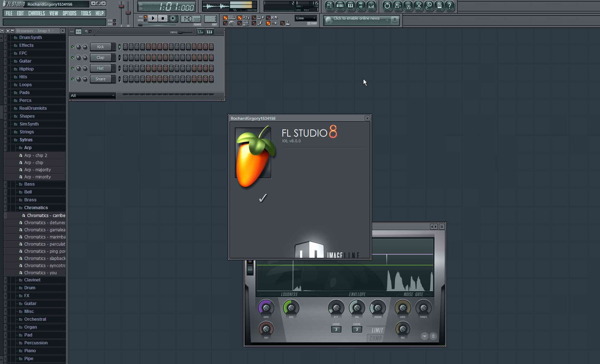Screen dimensions: 600x364
Task: Open the FILE menu
Action: pyautogui.click(x=9, y=13)
